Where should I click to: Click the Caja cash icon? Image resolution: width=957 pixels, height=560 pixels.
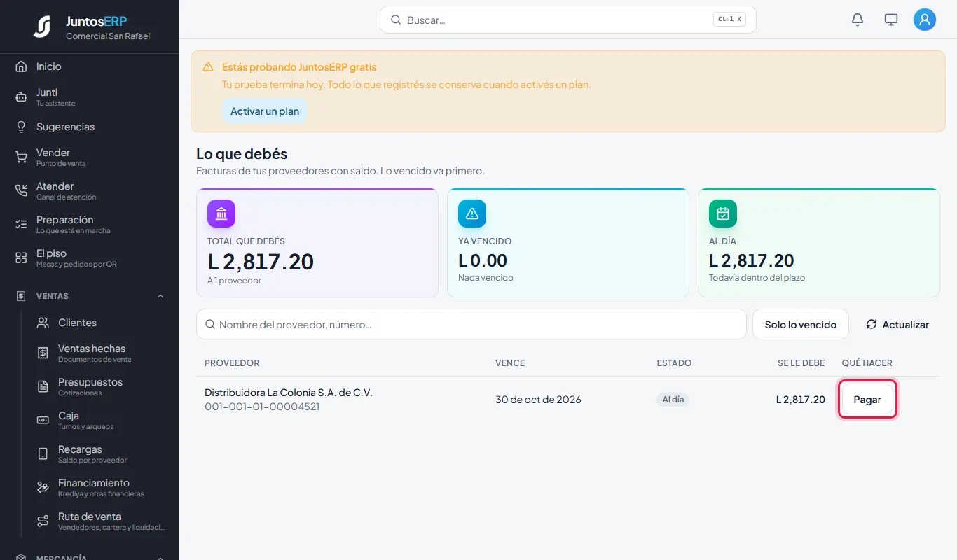43,421
